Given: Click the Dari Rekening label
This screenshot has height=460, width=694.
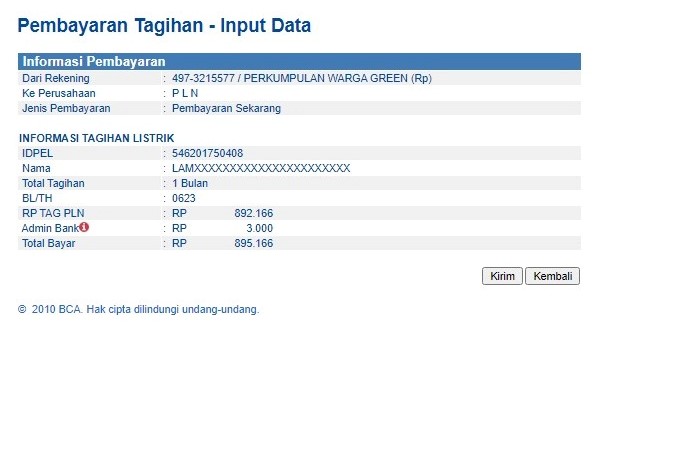Looking at the screenshot, I should coord(56,78).
